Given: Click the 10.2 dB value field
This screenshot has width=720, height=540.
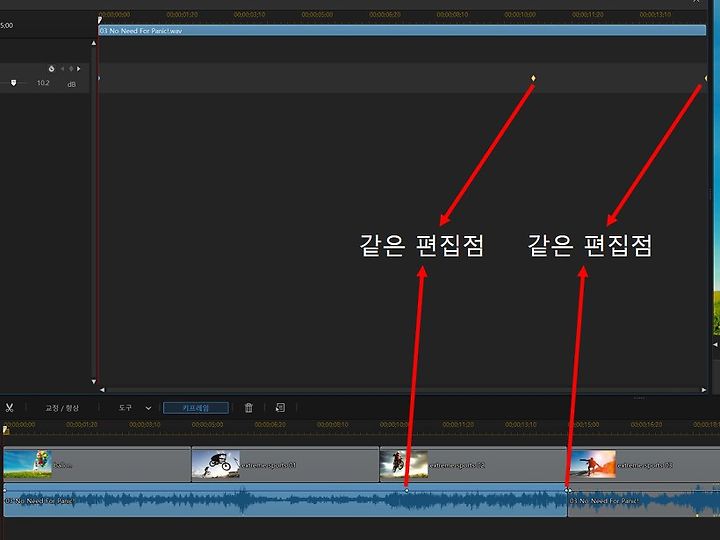Looking at the screenshot, I should click(x=43, y=83).
